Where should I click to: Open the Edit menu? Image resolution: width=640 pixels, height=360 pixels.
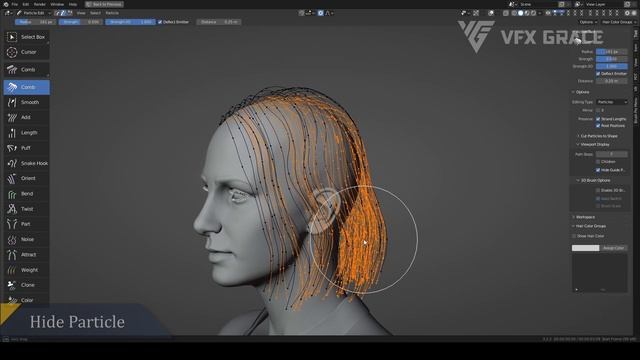coord(26,4)
